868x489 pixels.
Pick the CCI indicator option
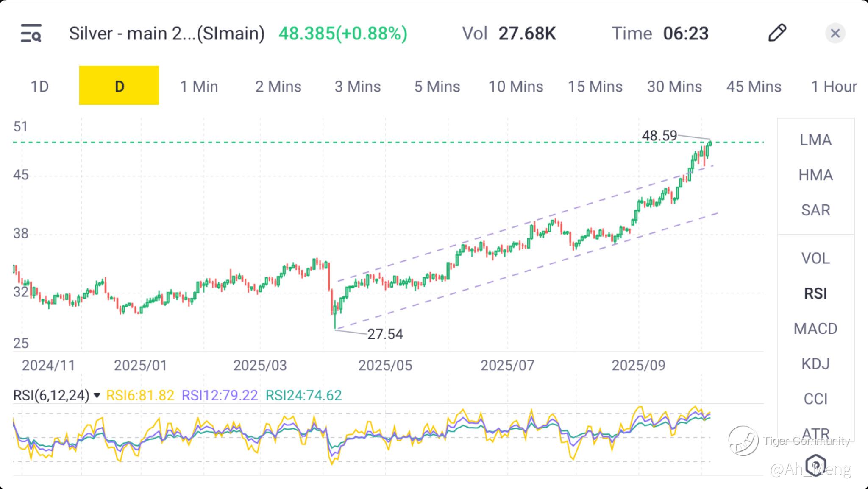(x=815, y=399)
